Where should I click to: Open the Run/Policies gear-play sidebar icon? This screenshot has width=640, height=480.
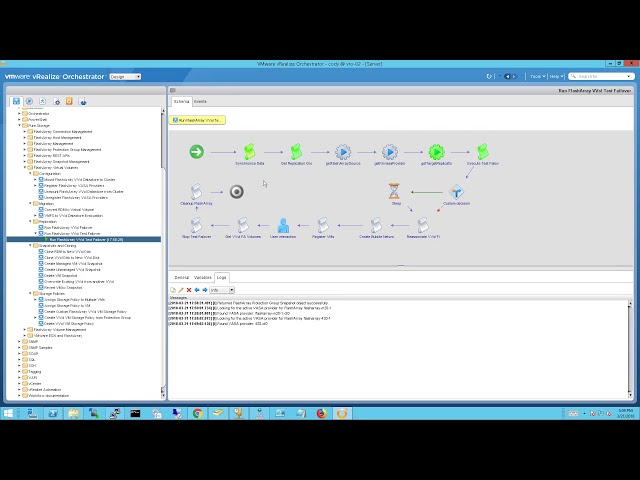[x=29, y=101]
